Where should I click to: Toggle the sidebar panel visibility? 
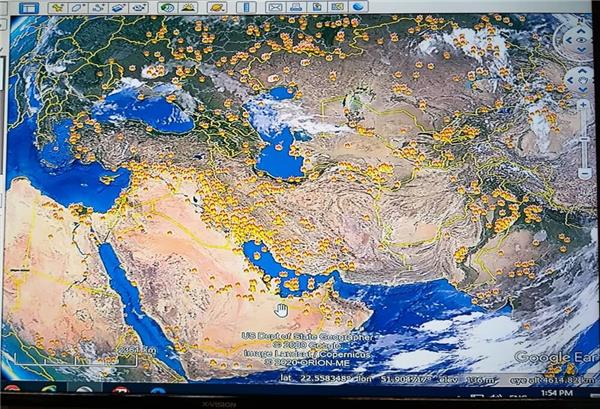click(x=29, y=8)
